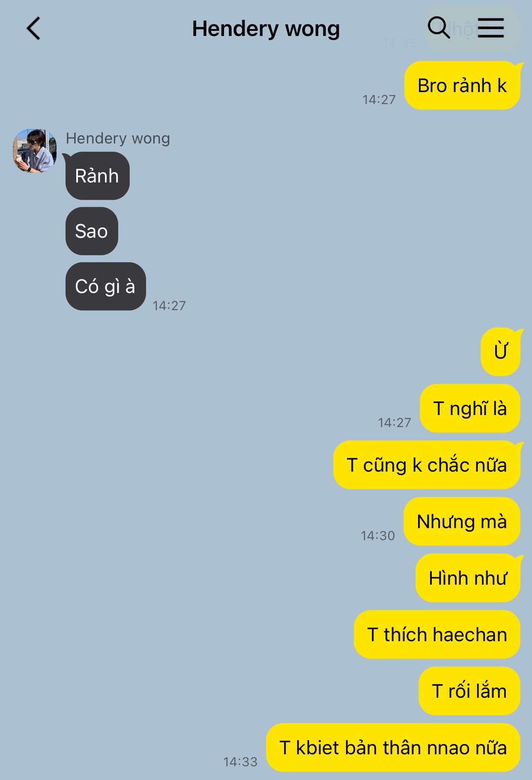Select the 'T thích haechan' message bubble
532x780 pixels.
437,634
